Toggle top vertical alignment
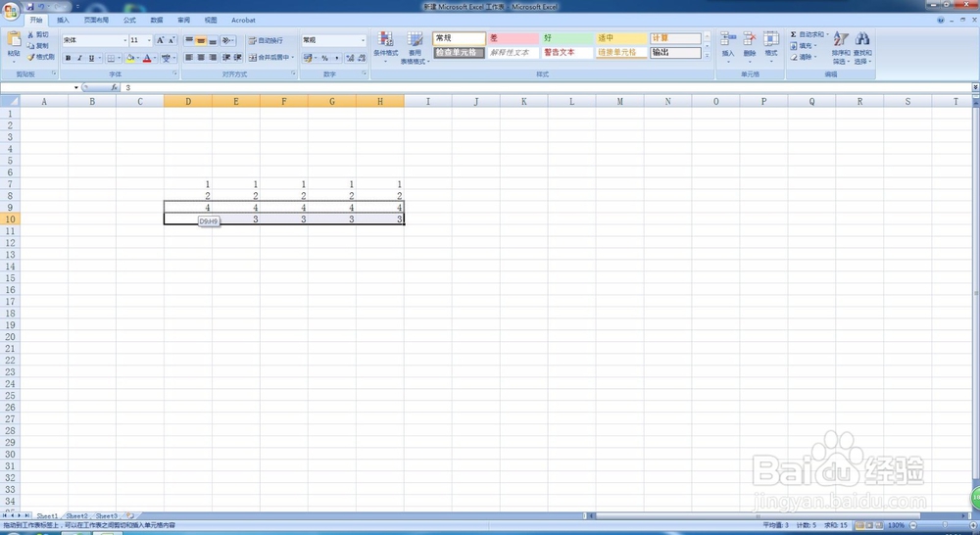980x535 pixels. 189,40
